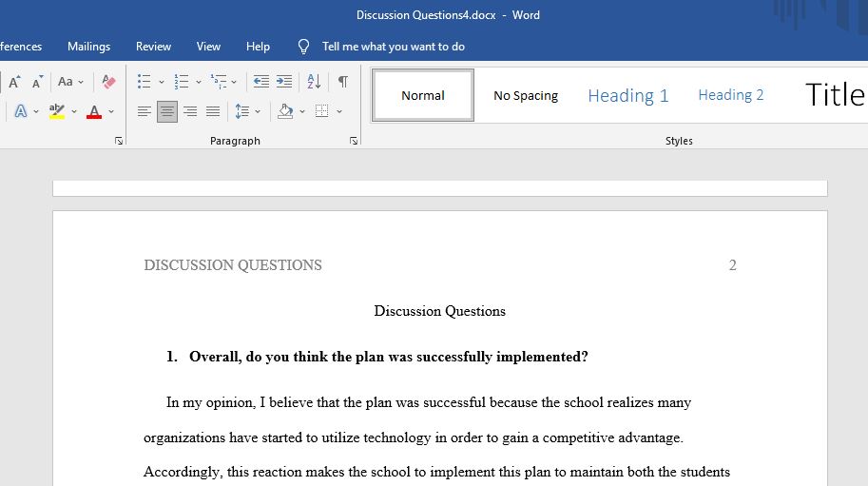Click DISCUSSION QUESTIONS running header text
868x486 pixels.
pyautogui.click(x=233, y=265)
